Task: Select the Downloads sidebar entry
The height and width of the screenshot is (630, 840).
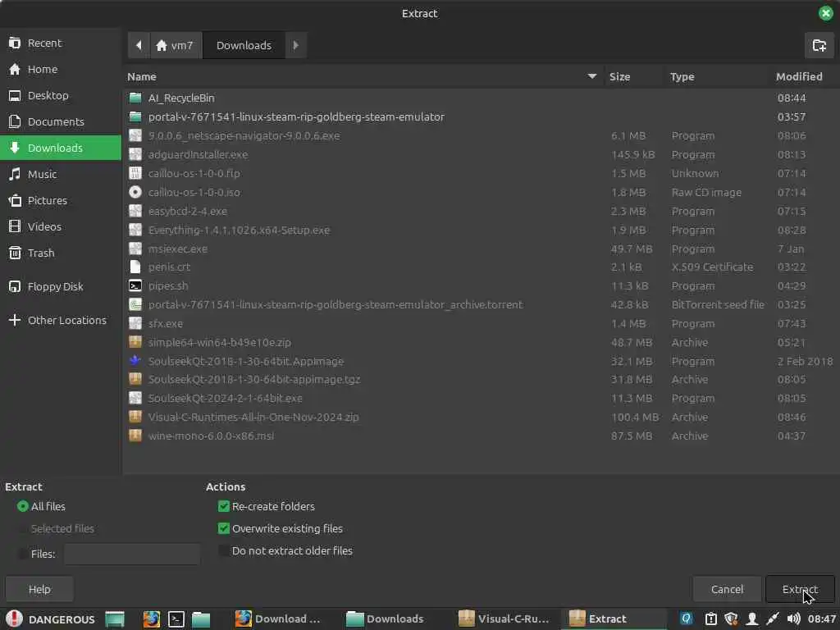Action: coord(61,148)
